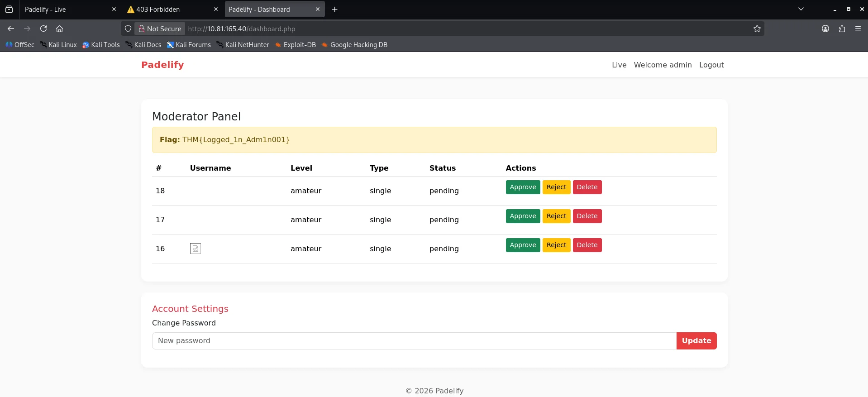Viewport: 868px width, 397px height.
Task: Approve registration number 18
Action: pyautogui.click(x=523, y=187)
